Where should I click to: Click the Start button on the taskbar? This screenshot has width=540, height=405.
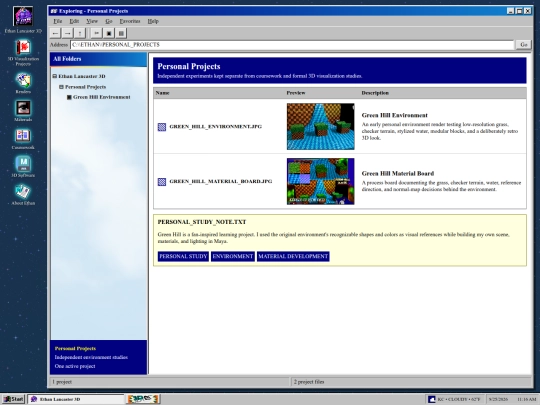(13, 399)
